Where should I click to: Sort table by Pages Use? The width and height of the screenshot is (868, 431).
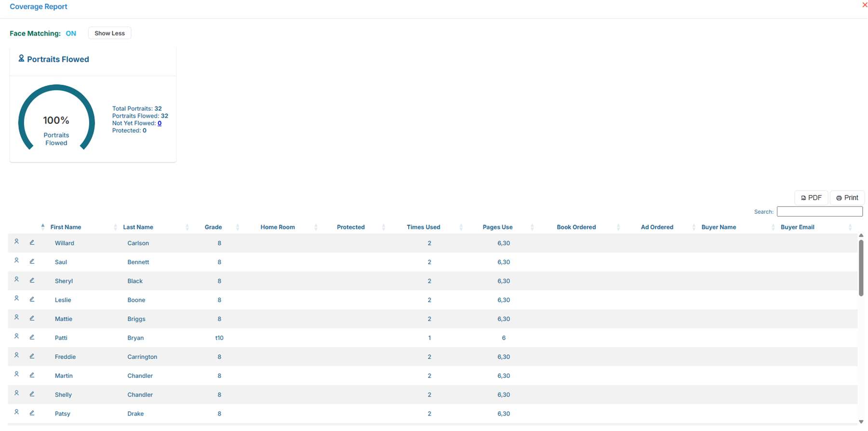497,227
